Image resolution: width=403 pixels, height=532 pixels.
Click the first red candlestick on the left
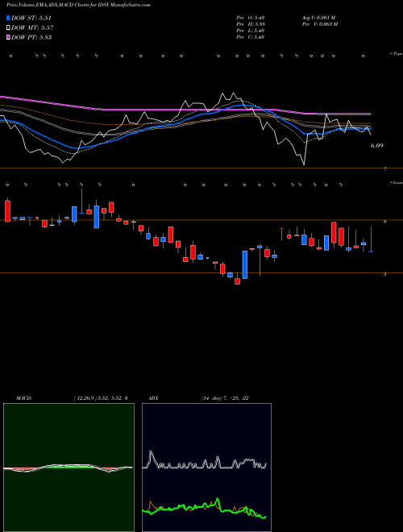(7, 210)
